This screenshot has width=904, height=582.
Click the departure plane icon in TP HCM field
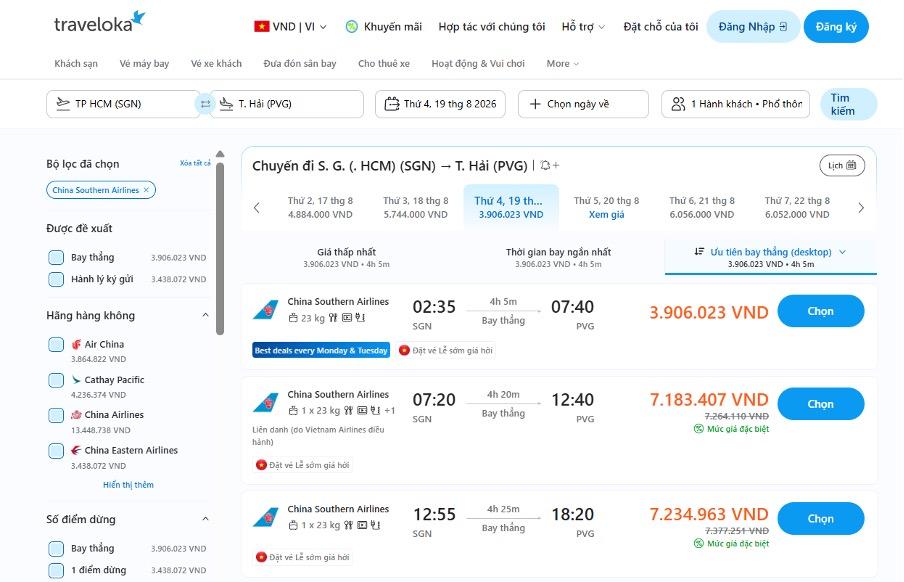click(63, 104)
